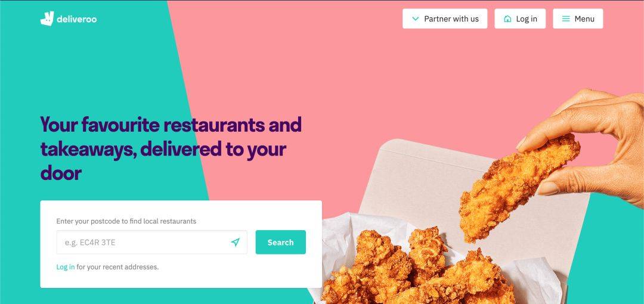
Task: Select the Log in text in the header
Action: [527, 19]
